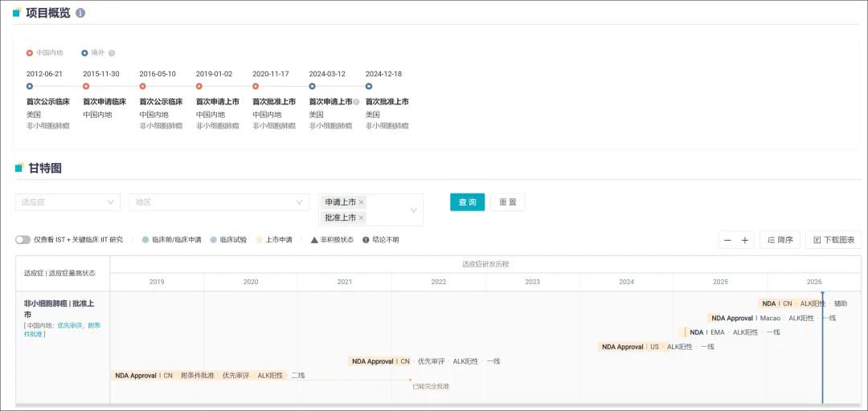Open the 适应症 dropdown

(68, 202)
